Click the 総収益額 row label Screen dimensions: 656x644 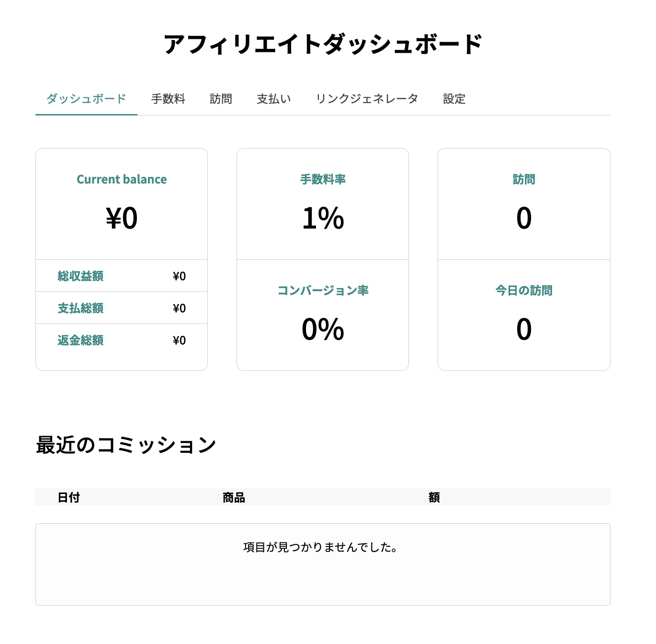point(80,276)
